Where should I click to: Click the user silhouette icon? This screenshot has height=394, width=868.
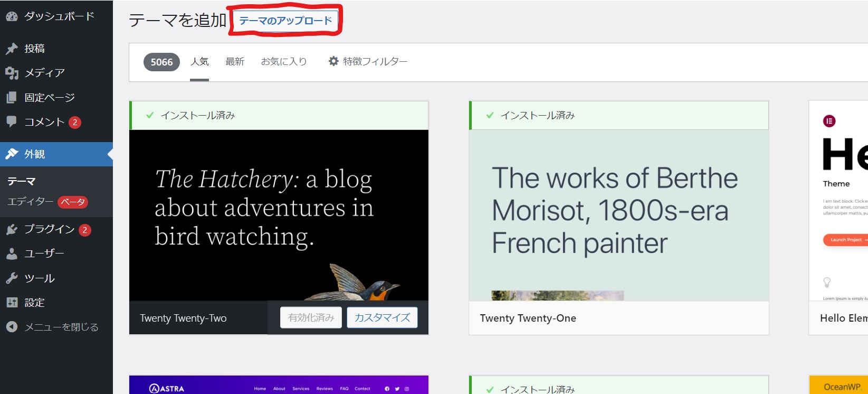point(12,254)
